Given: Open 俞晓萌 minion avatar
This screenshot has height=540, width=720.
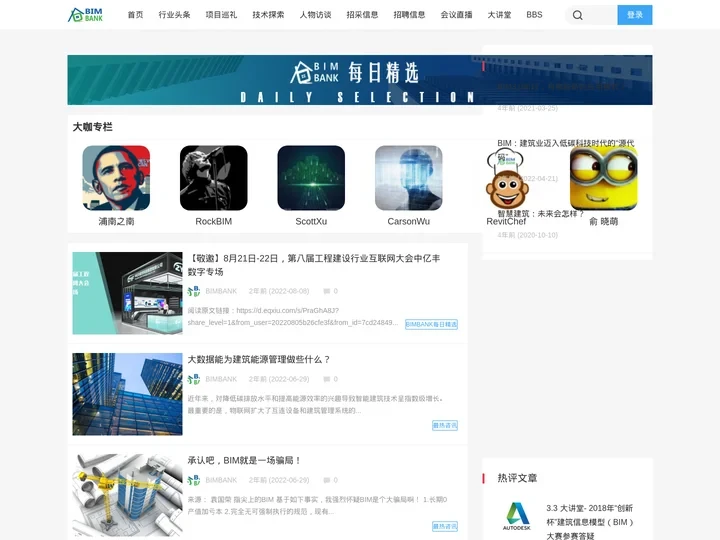Looking at the screenshot, I should pos(604,178).
